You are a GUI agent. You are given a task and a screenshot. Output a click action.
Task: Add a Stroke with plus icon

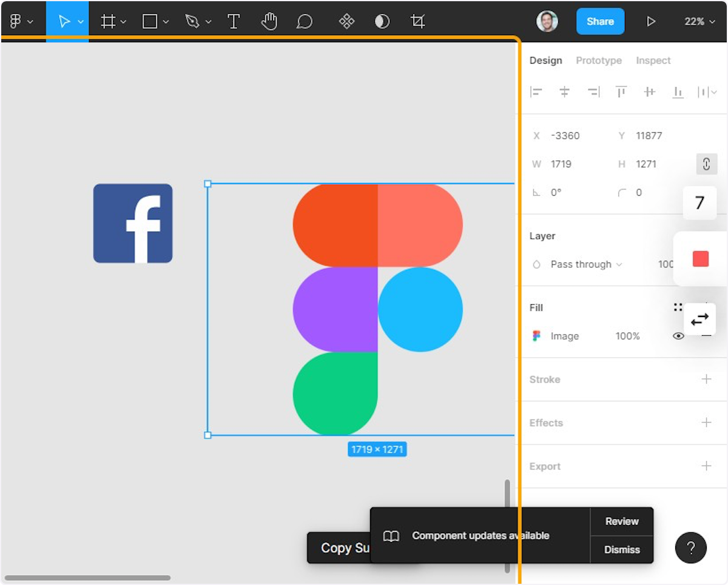click(706, 379)
